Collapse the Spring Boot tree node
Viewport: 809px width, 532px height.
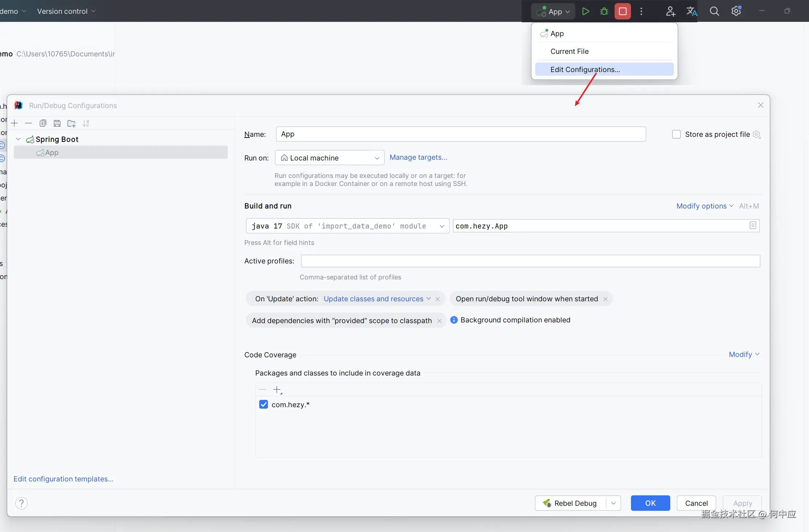tap(18, 139)
